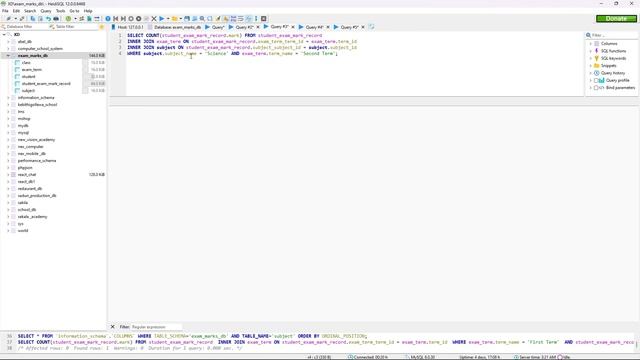
Task: Toggle the Query profile checkbox
Action: point(596,80)
